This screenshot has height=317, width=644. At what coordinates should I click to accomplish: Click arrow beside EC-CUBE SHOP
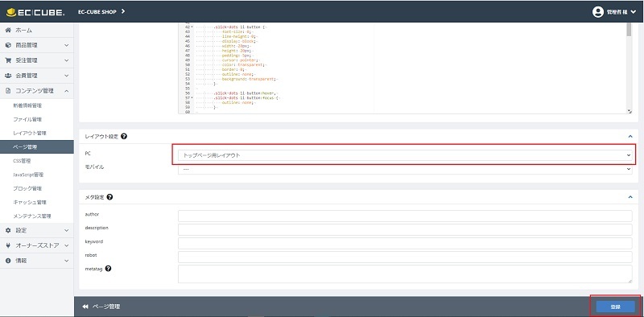[123, 11]
